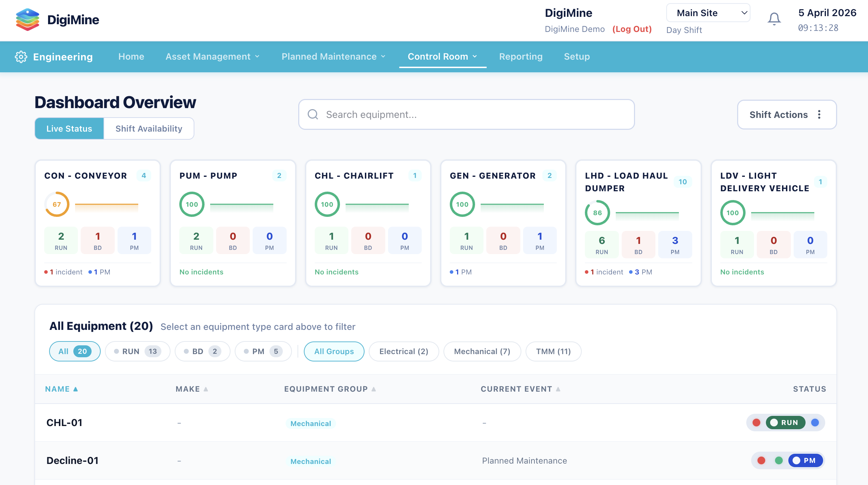Set CHL-01 status to PM blue dot

[x=815, y=423]
